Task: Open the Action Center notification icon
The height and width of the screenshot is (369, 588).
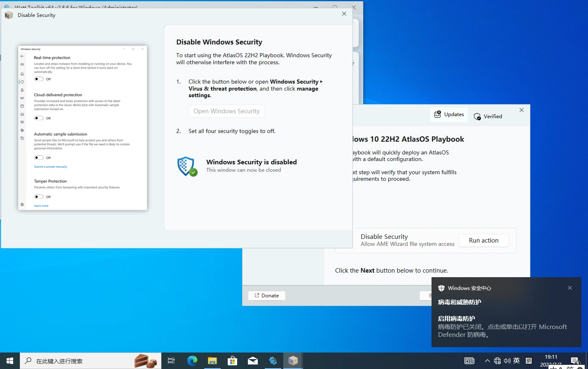Action: [576, 361]
